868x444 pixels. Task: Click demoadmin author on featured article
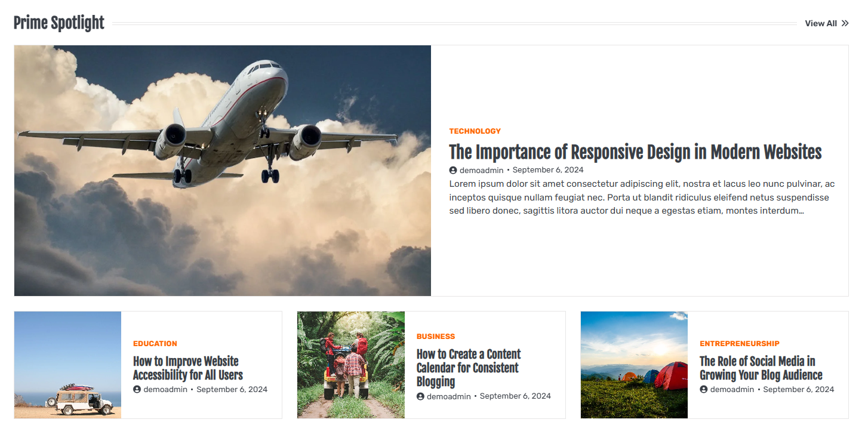point(482,170)
